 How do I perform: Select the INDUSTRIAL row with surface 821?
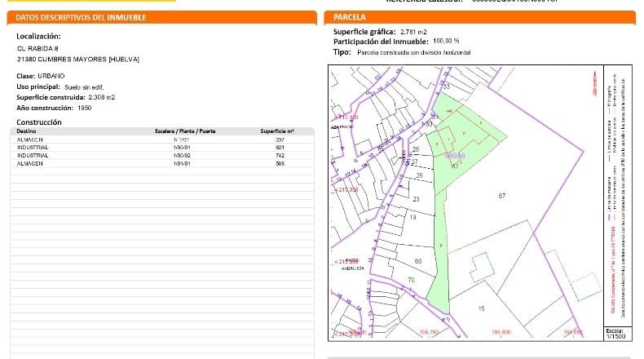click(162, 147)
